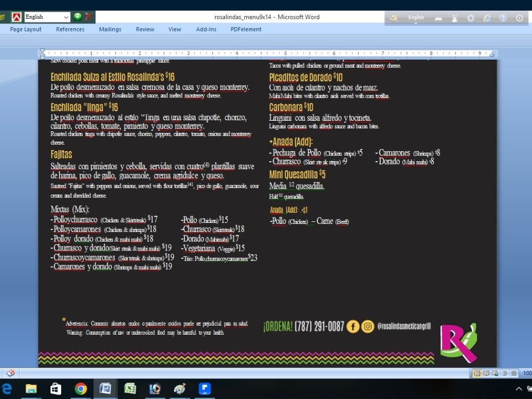The width and height of the screenshot is (532, 399).
Task: Click the 'Picaditos de Dorado $10' heading
Action: pyautogui.click(x=306, y=78)
